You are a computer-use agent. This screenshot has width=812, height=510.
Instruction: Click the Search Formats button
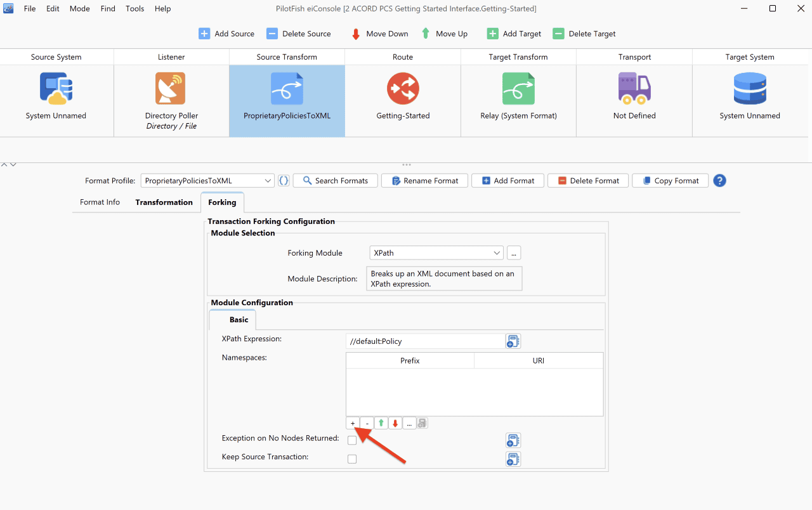tap(335, 181)
